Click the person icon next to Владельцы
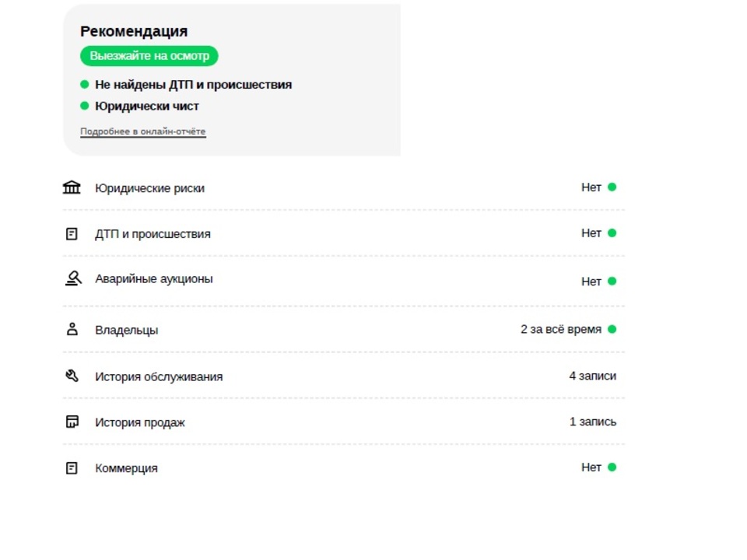The width and height of the screenshot is (747, 560). (72, 329)
